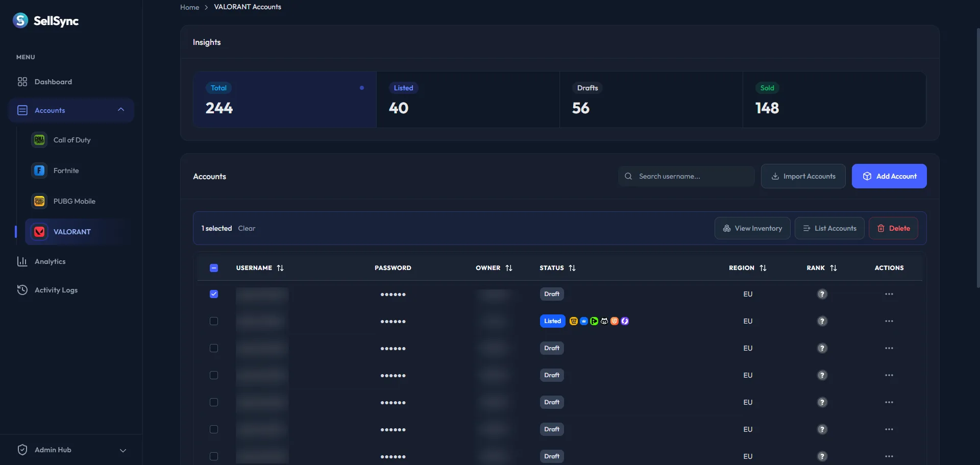The height and width of the screenshot is (465, 980).
Task: Select the VALORANT game icon
Action: 39,232
